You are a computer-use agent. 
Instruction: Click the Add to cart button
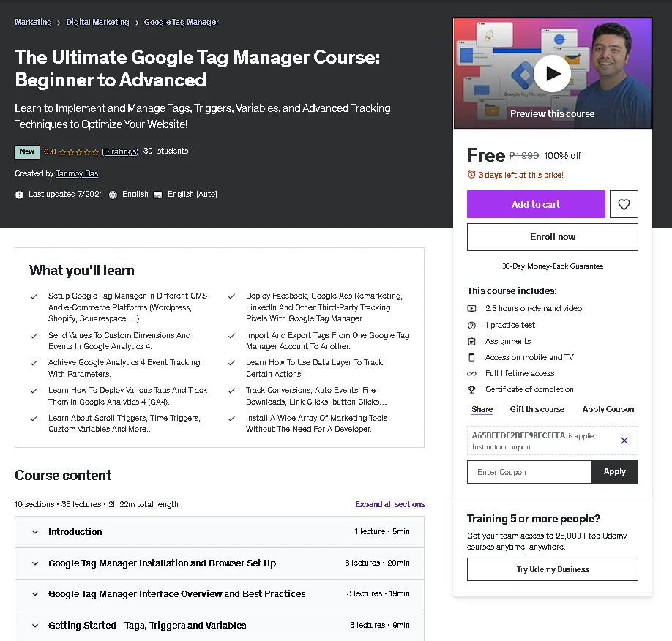click(x=536, y=204)
